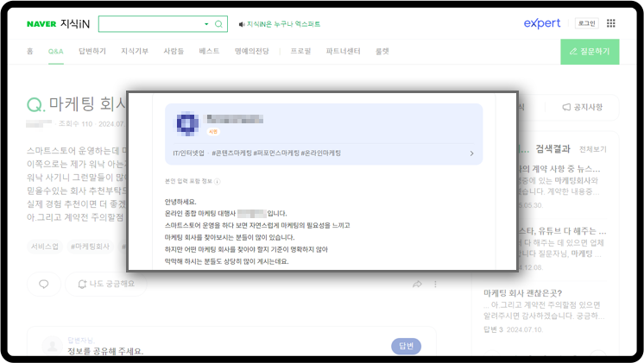Screen dimensions: 644x363
Task: Click the info icon beside 본인 입력 포함 정보
Action: pos(217,182)
